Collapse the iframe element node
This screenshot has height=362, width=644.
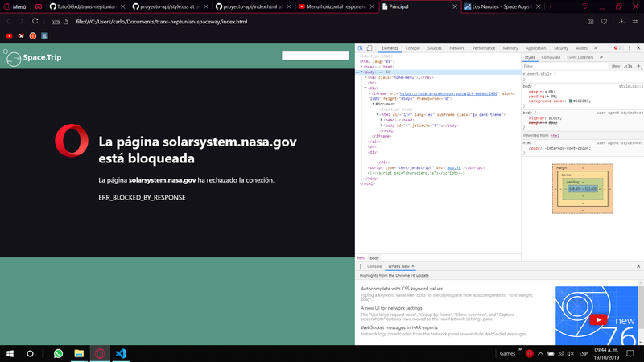(369, 93)
